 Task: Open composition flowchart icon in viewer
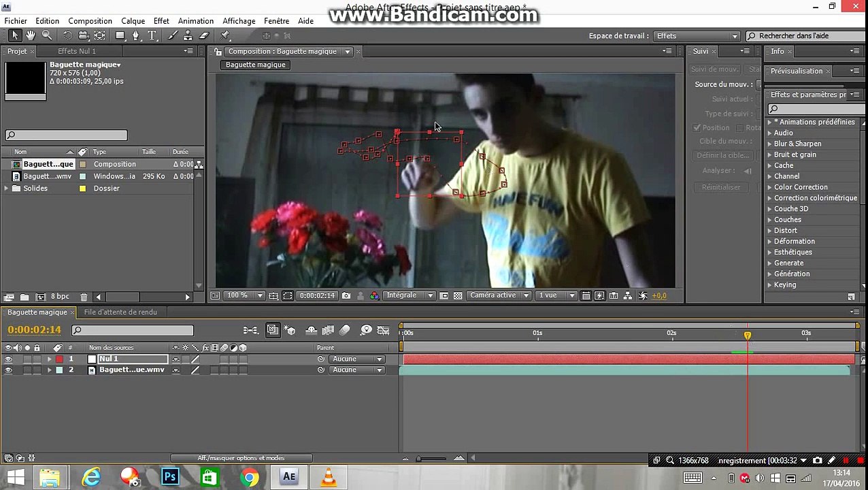click(x=627, y=295)
